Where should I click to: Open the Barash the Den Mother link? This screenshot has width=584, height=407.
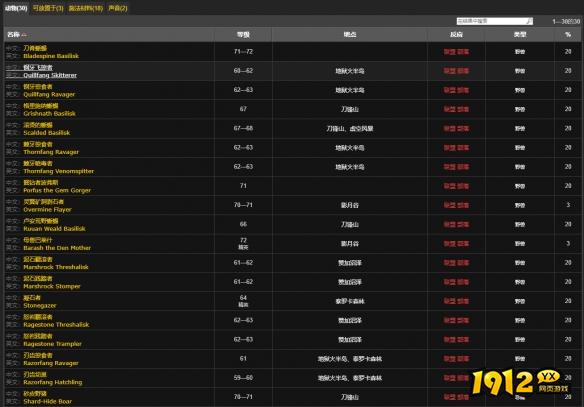(57, 248)
